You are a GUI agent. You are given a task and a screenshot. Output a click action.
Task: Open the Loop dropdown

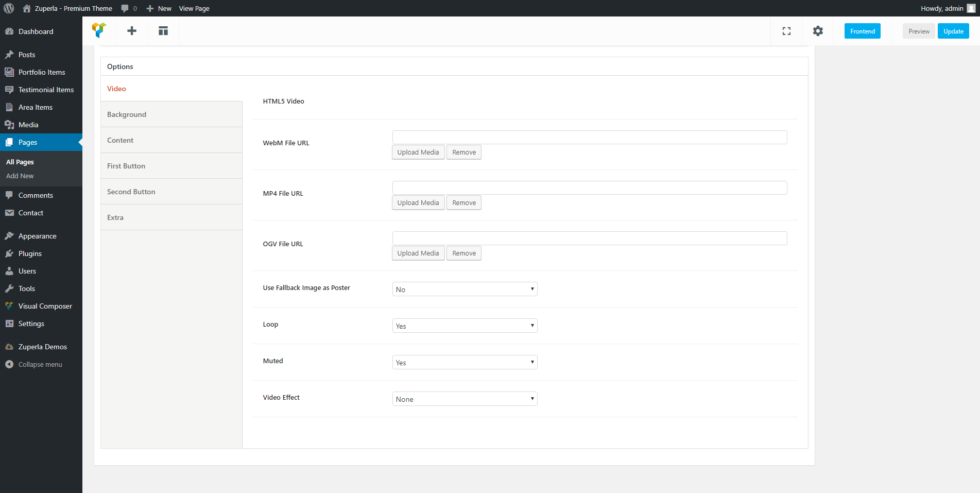coord(465,326)
